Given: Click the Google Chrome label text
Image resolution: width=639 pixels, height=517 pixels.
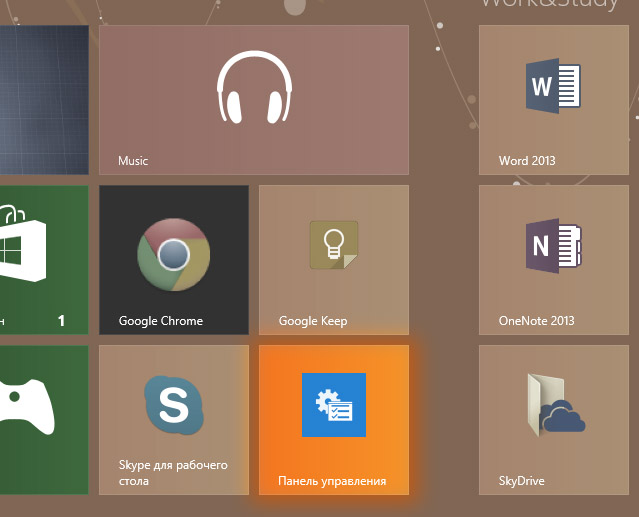Looking at the screenshot, I should [161, 321].
